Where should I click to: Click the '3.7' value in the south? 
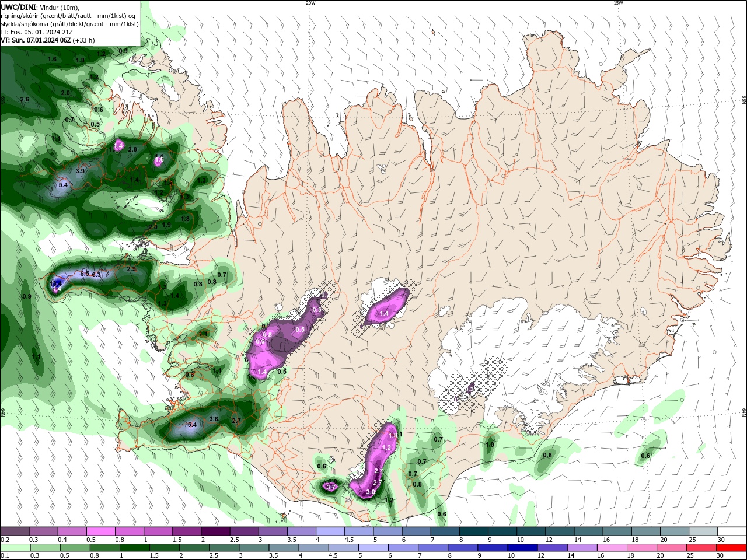(331, 487)
